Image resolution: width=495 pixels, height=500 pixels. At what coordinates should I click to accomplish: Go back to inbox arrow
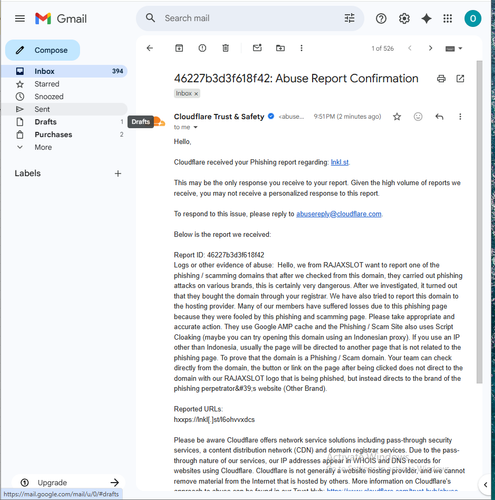tap(150, 48)
